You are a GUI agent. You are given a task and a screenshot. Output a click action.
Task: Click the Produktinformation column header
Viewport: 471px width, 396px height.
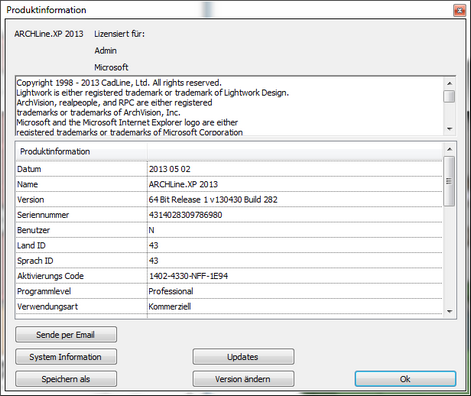[x=81, y=152]
